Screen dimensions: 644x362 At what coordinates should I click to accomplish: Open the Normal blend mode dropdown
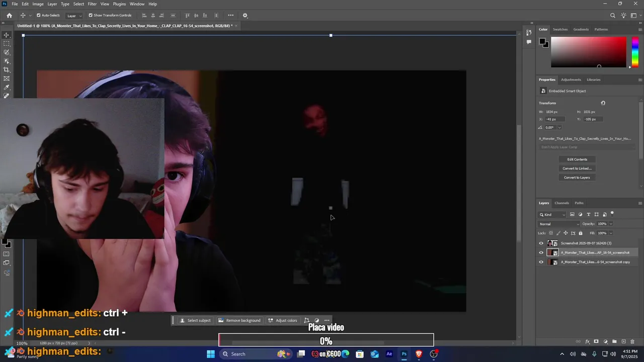tap(559, 224)
